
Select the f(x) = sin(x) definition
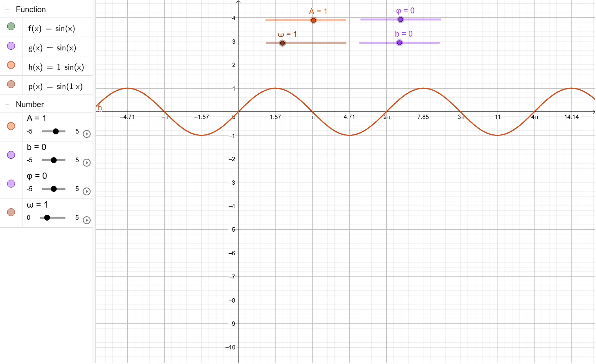click(52, 28)
